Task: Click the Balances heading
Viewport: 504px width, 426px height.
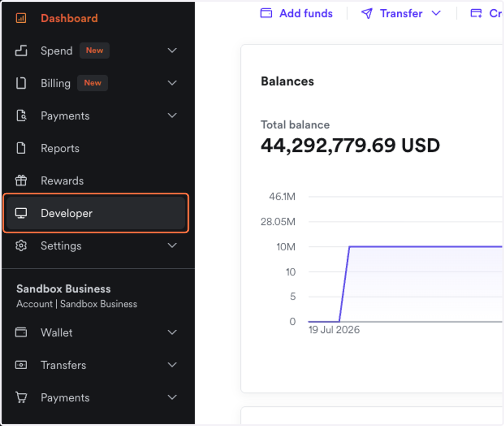Action: click(287, 81)
